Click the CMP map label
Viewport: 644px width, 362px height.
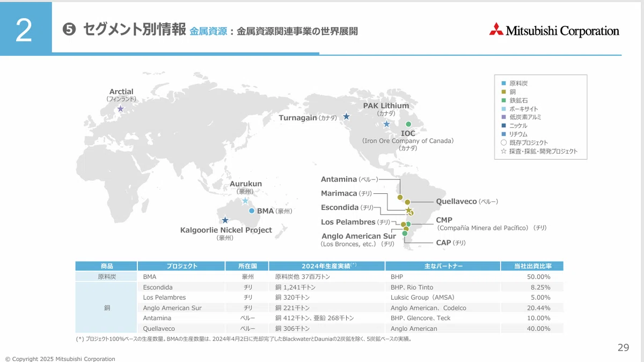[x=444, y=220]
